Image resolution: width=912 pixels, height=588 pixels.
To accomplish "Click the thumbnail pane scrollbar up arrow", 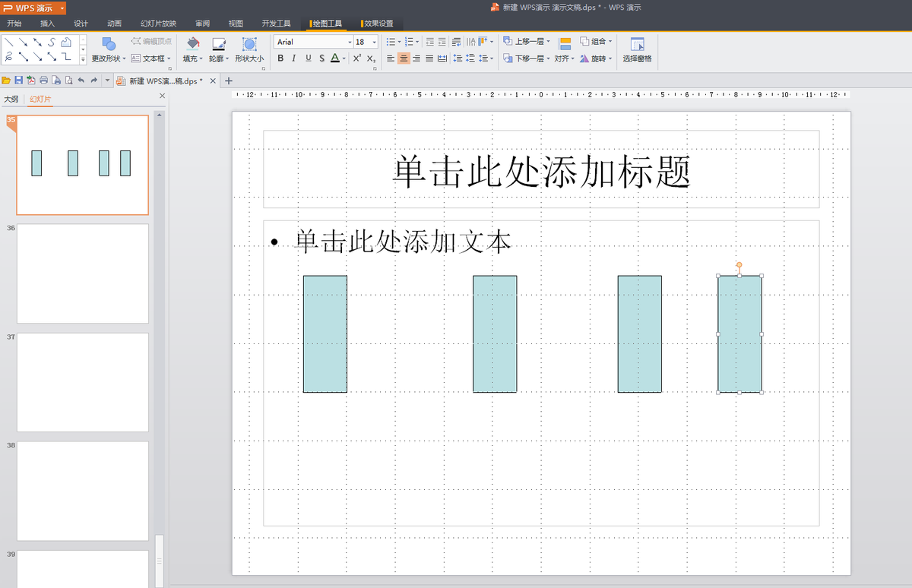I will pyautogui.click(x=159, y=115).
